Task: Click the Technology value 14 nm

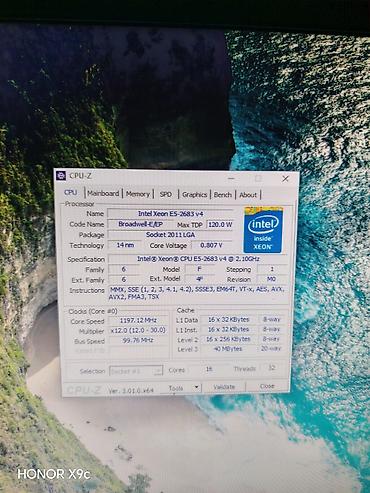Action: tap(125, 245)
